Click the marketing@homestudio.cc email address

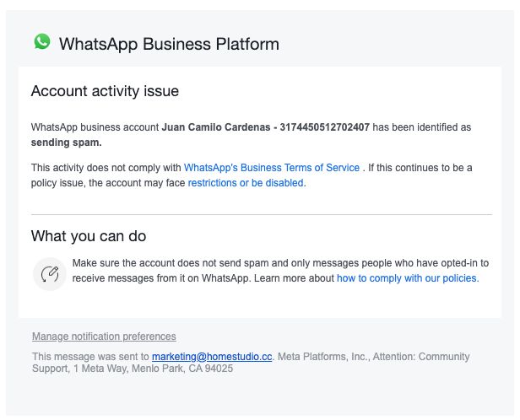tap(212, 357)
